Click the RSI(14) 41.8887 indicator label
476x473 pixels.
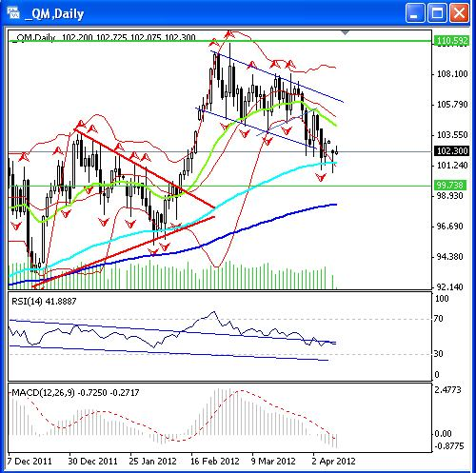(44, 301)
